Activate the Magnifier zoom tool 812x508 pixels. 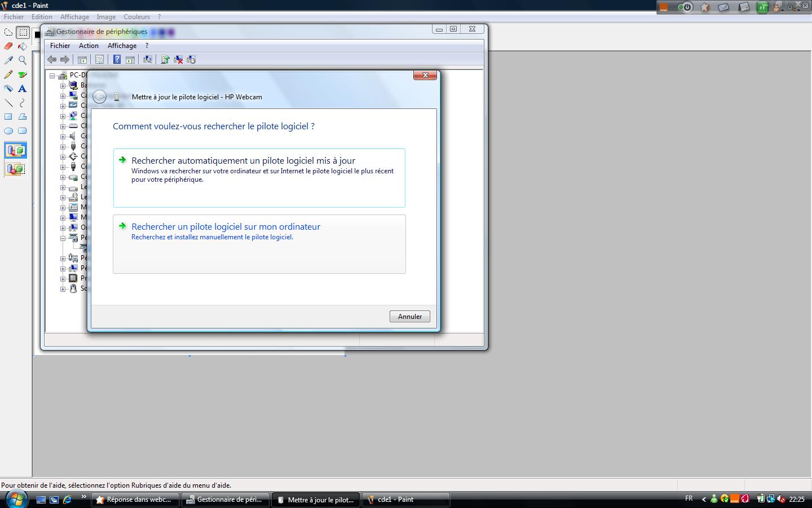[23, 60]
